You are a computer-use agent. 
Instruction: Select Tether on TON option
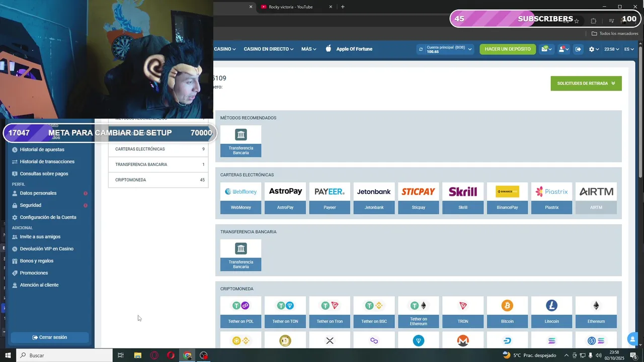click(x=285, y=312)
